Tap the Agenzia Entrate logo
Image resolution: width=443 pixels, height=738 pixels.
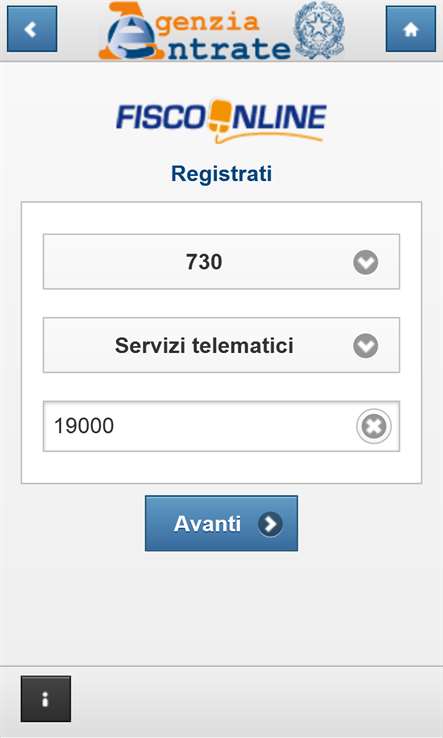[194, 31]
